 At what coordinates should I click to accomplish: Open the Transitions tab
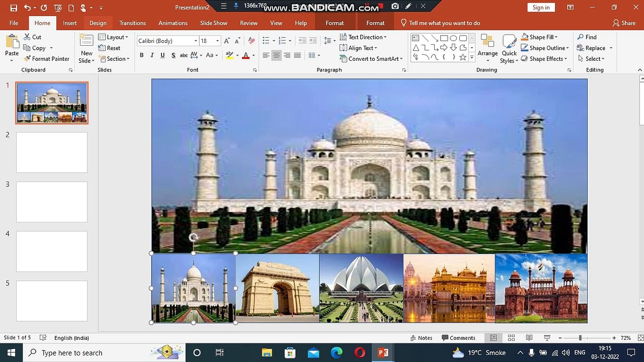pos(132,23)
